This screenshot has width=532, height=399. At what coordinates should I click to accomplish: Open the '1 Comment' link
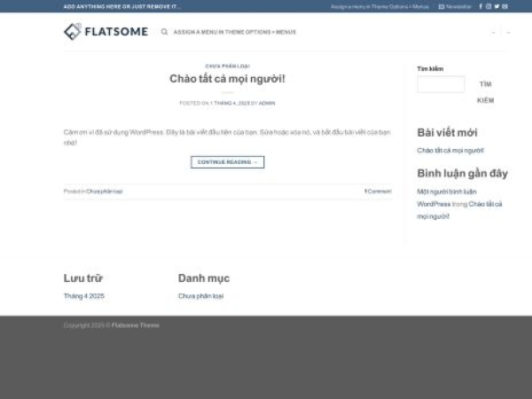point(377,191)
